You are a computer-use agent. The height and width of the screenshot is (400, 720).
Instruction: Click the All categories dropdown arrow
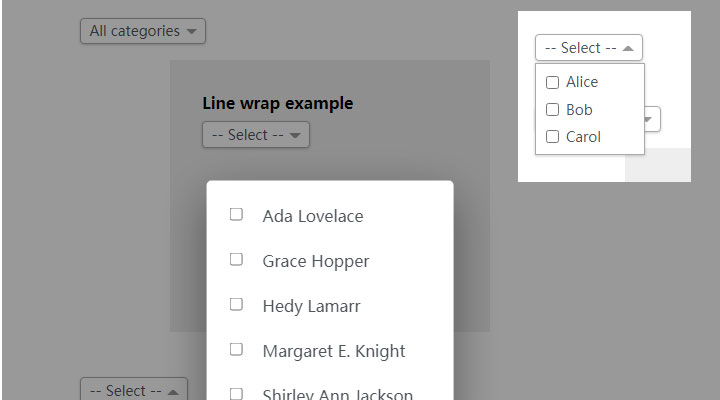click(191, 31)
